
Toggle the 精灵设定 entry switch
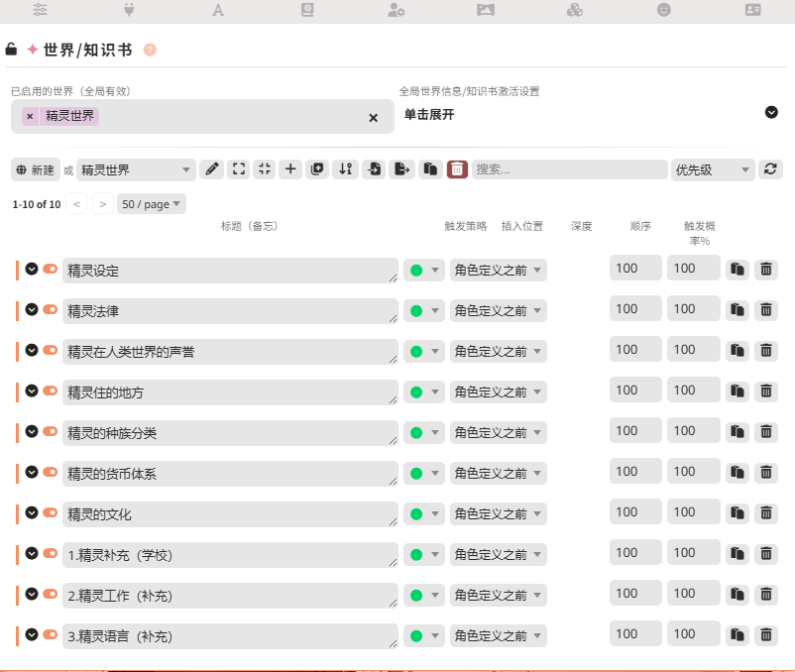tap(50, 269)
